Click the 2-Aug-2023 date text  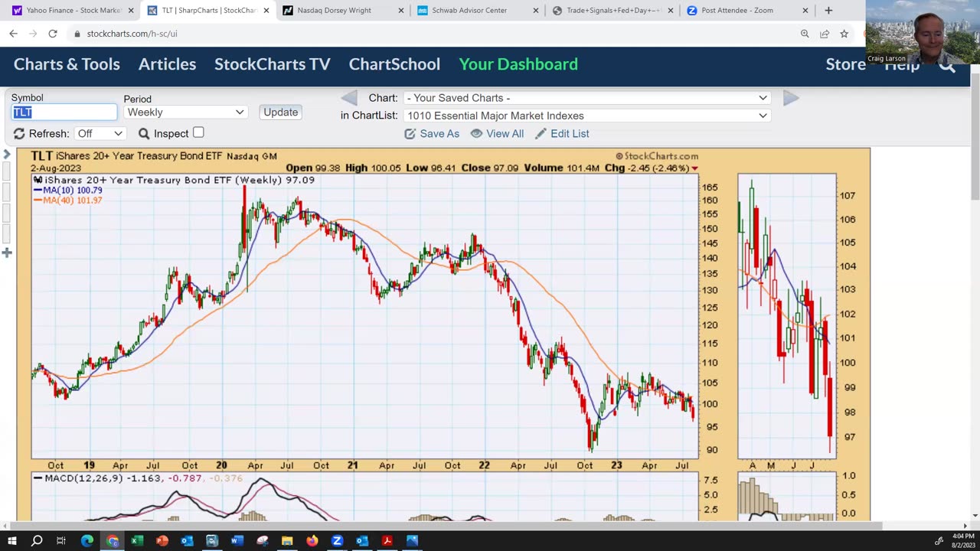(55, 168)
